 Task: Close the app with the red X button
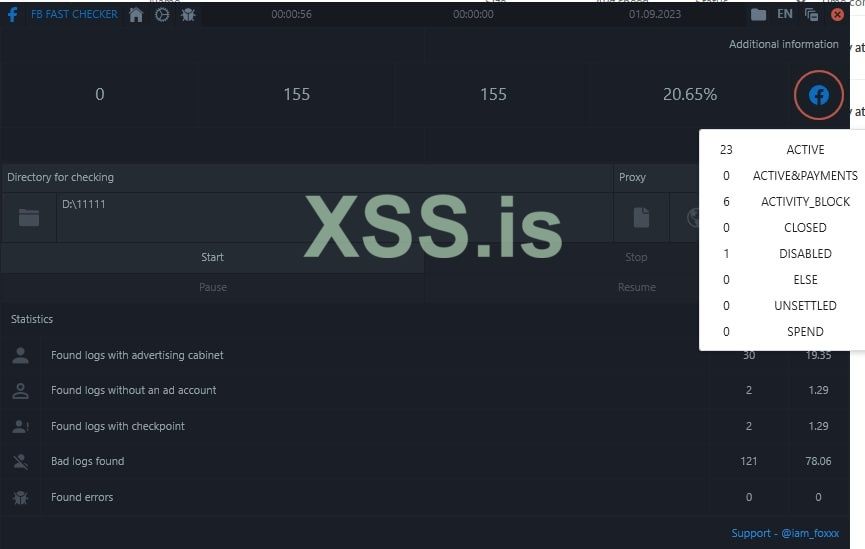(837, 15)
